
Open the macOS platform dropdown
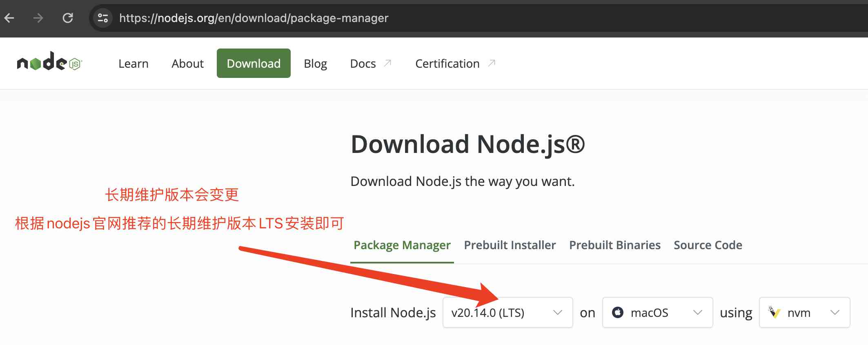coord(657,312)
